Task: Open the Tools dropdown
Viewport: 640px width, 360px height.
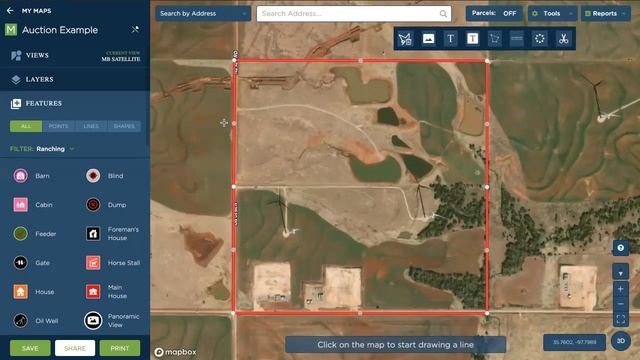Action: [x=553, y=13]
